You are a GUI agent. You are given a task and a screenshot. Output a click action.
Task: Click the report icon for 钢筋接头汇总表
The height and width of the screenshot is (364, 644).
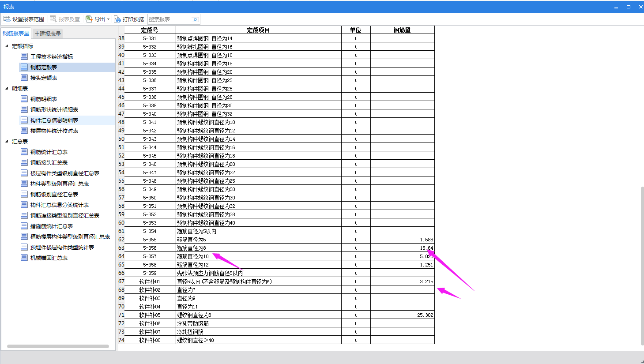pyautogui.click(x=24, y=162)
